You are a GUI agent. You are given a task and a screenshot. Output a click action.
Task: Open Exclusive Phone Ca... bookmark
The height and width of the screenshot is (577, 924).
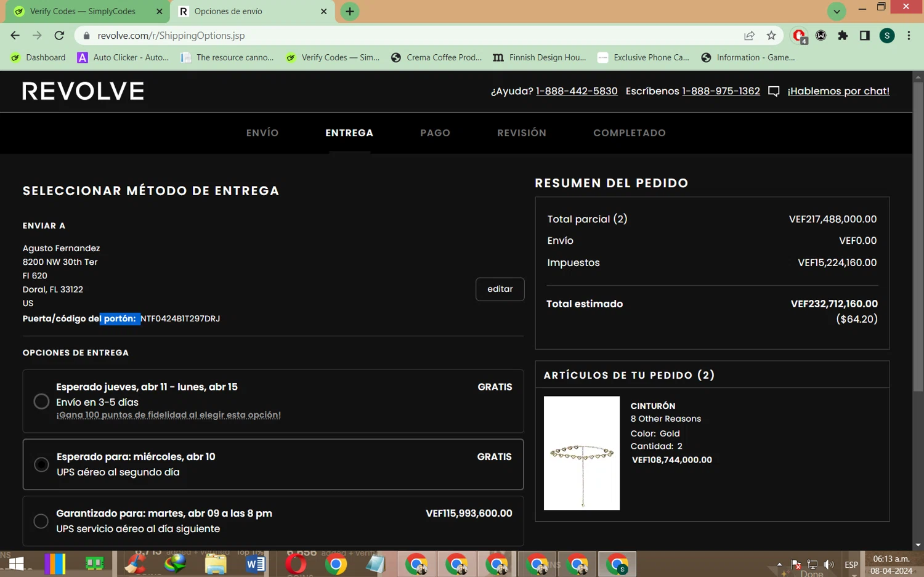(644, 57)
